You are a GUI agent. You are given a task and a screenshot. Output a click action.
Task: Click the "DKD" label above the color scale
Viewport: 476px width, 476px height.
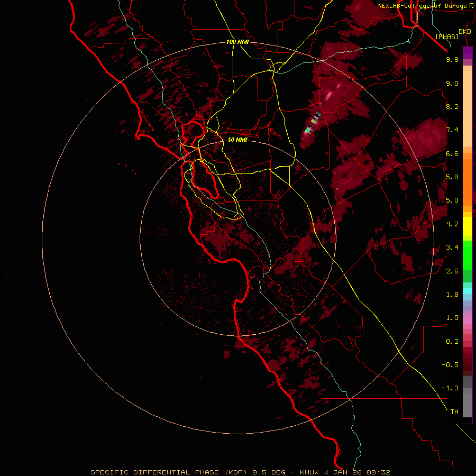[x=465, y=32]
